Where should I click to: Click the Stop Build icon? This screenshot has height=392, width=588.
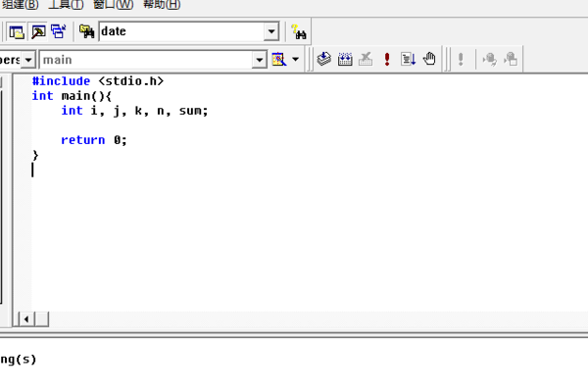(366, 59)
